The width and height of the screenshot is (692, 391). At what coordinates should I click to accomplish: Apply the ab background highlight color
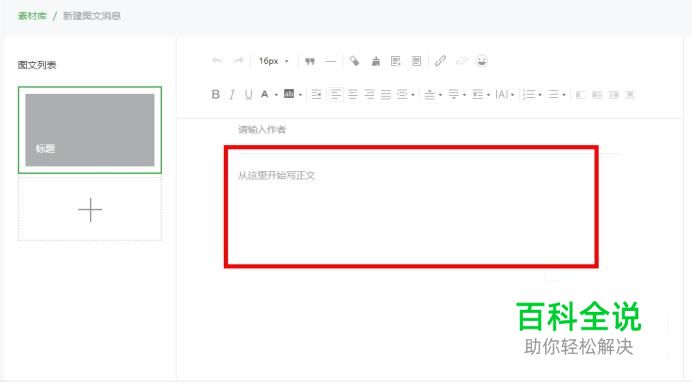[x=289, y=94]
